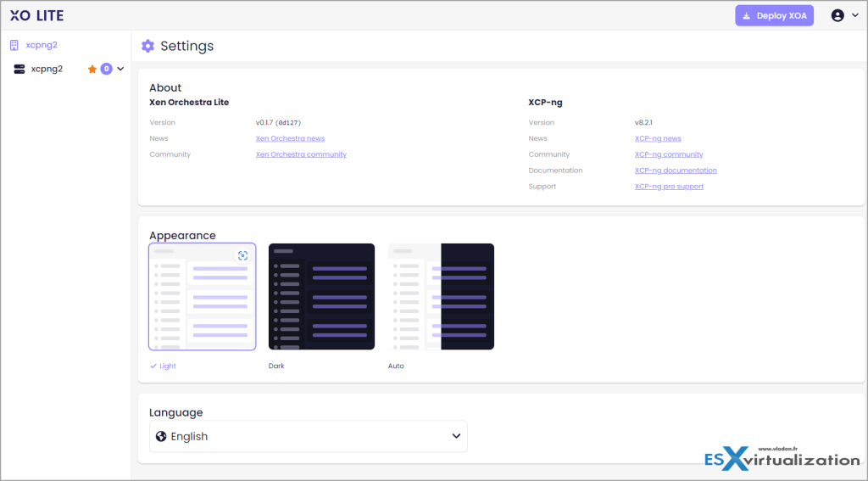868x481 pixels.
Task: Select the xcpng2 host entry
Action: 47,70
